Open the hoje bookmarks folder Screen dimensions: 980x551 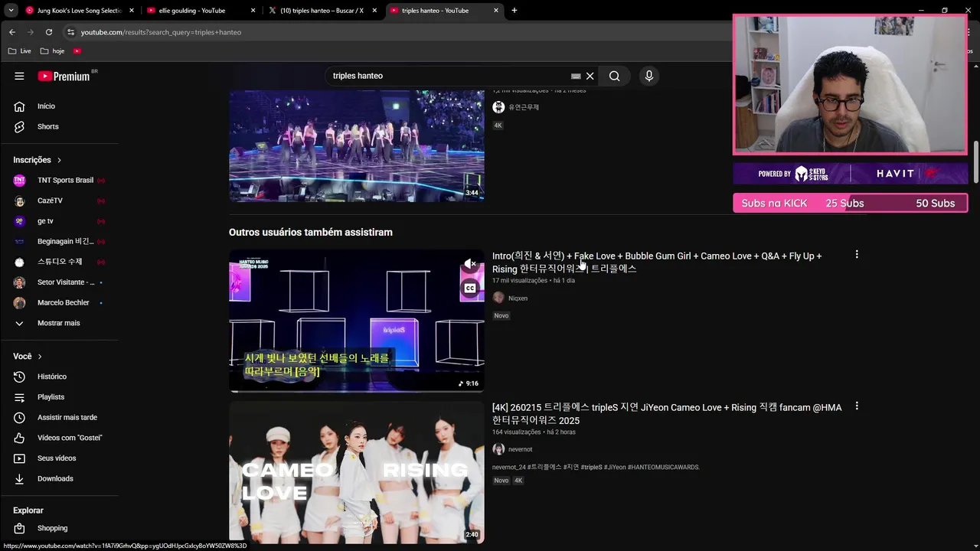click(x=53, y=51)
